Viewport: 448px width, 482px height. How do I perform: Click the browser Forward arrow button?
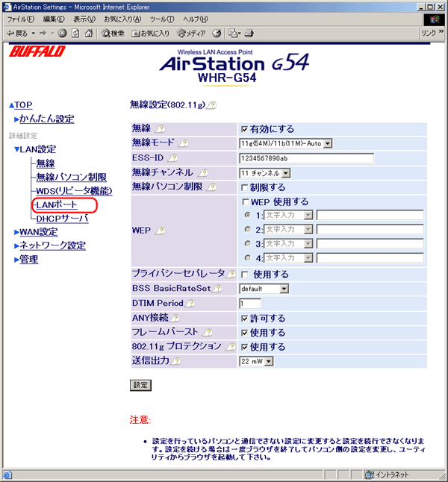(x=43, y=33)
